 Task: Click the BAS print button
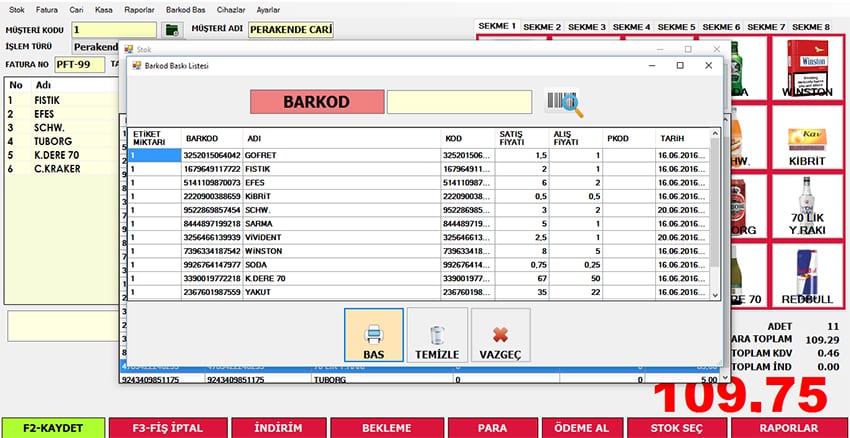pos(374,335)
